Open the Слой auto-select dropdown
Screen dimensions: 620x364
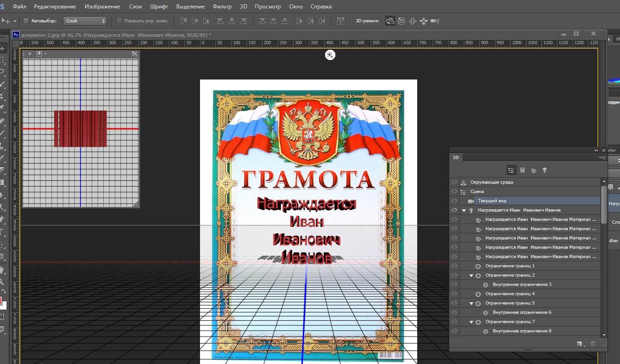[85, 21]
